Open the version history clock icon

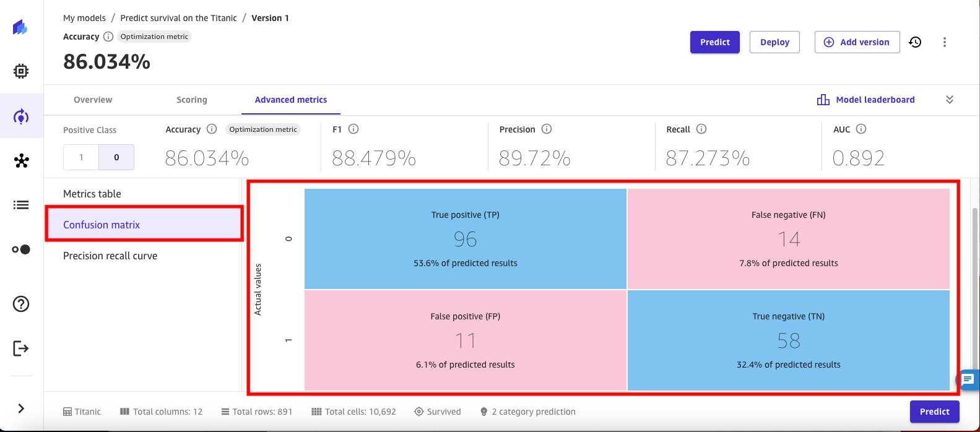(x=915, y=42)
